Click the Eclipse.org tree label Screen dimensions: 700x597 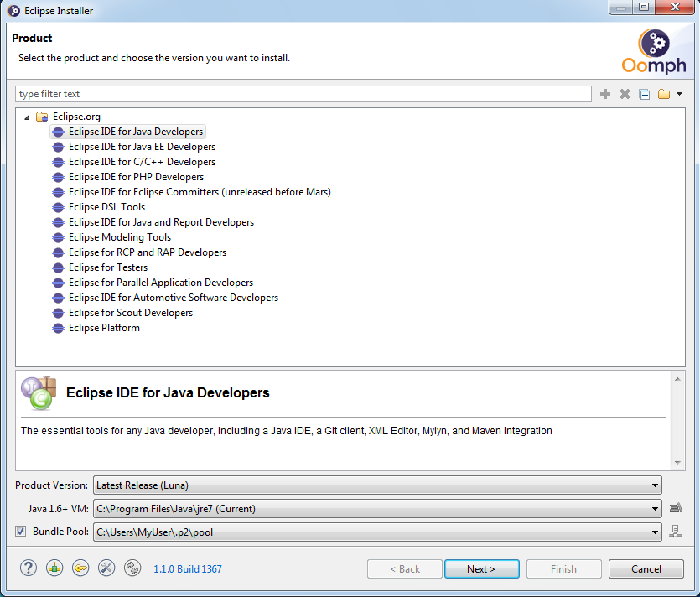pyautogui.click(x=76, y=117)
